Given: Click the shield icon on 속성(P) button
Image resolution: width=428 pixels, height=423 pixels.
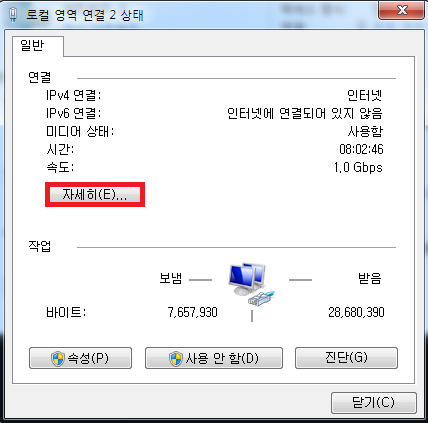Looking at the screenshot, I should point(58,359).
